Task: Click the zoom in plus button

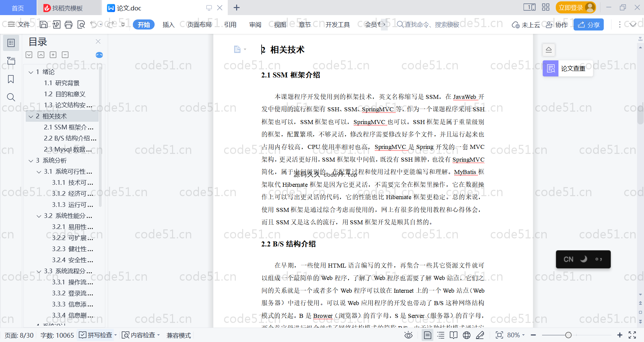Action: 620,335
